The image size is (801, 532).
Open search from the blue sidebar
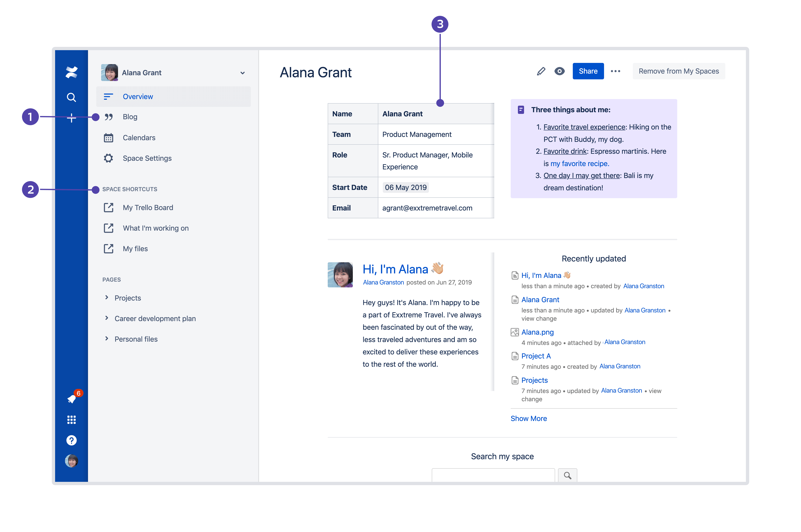71,97
